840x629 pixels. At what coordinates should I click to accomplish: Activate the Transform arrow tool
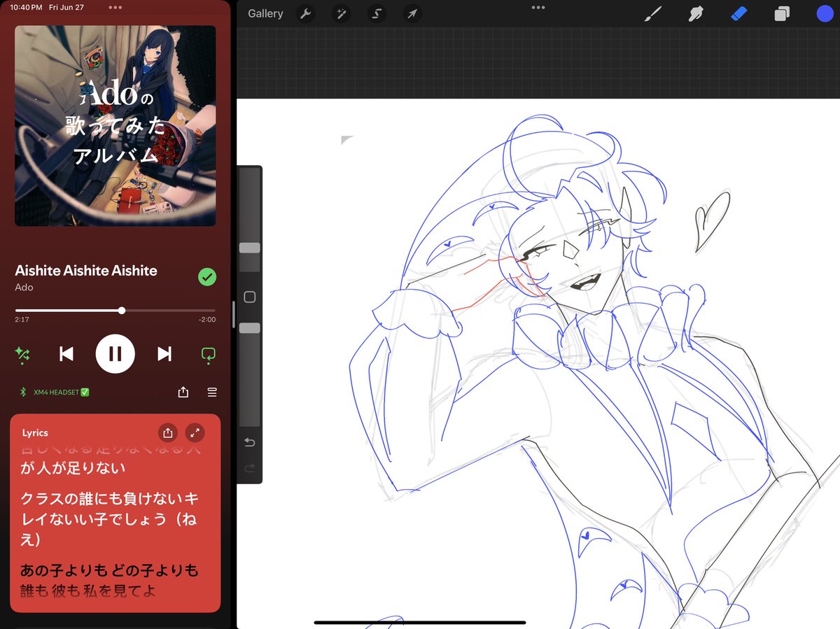pos(412,13)
